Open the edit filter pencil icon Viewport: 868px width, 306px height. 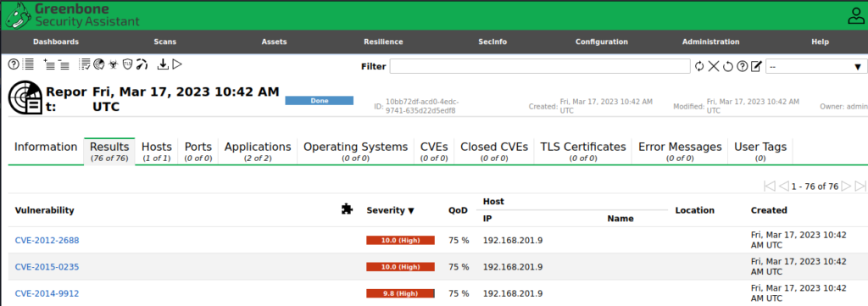756,66
